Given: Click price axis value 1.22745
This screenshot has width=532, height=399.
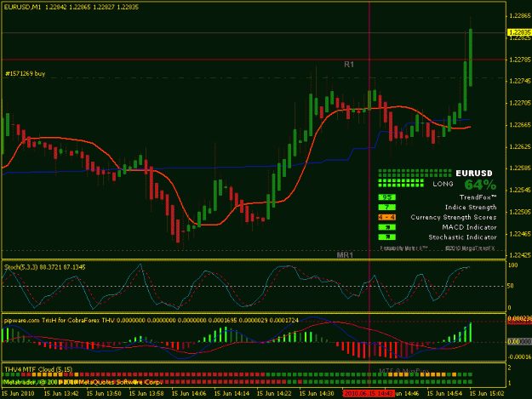Looking at the screenshot, I should coord(520,81).
